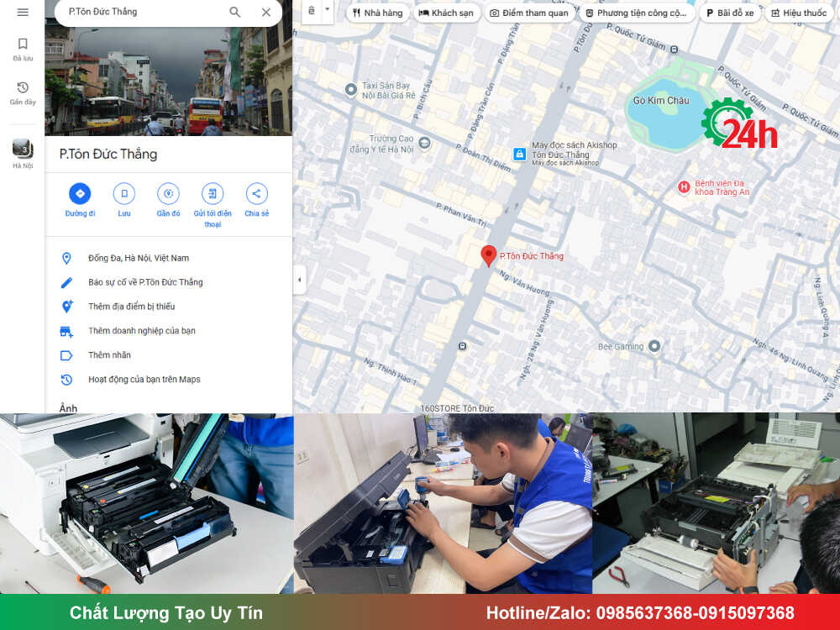This screenshot has height=630, width=840.
Task: Click Thêm địa điểm bị thiếu
Action: [x=132, y=307]
